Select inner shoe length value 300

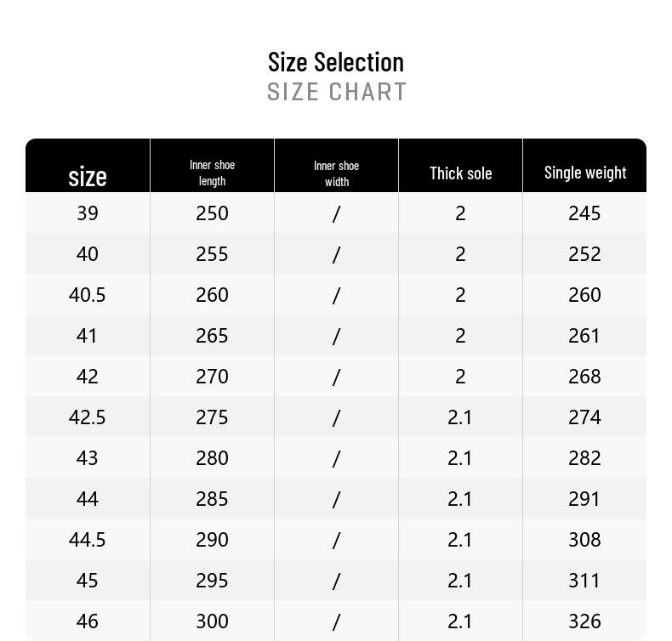pos(212,621)
